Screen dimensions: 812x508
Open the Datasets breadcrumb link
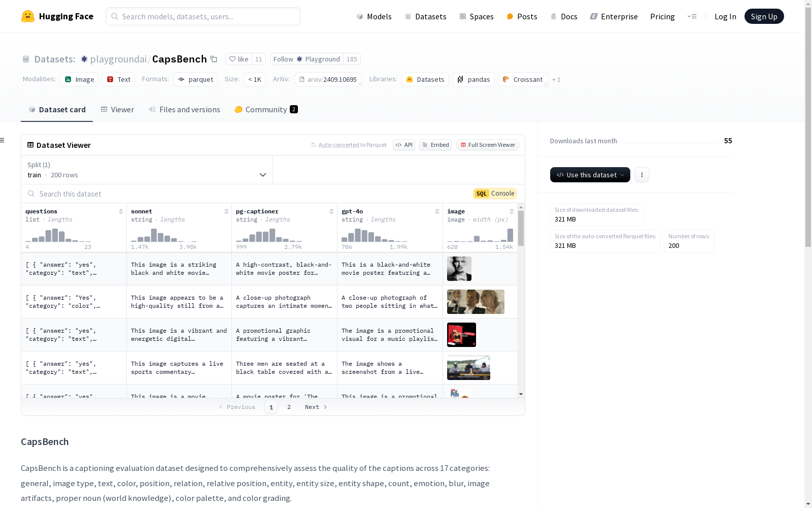(54, 59)
